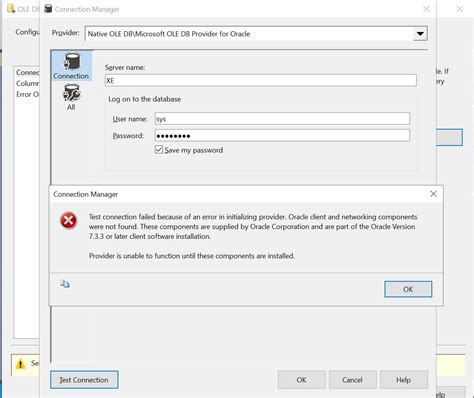
Task: Click the 'Provider:' label
Action: click(65, 33)
